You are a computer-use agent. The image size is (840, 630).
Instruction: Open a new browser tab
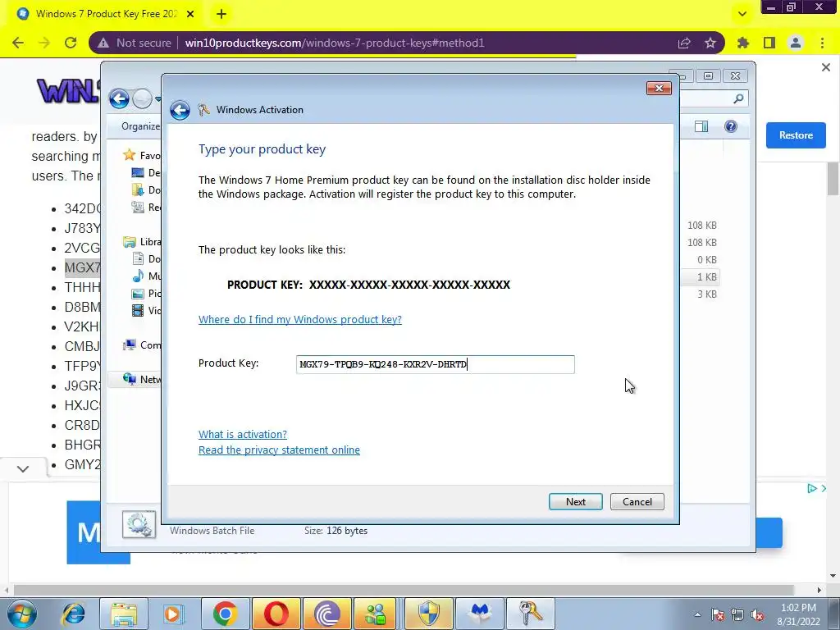click(x=221, y=14)
